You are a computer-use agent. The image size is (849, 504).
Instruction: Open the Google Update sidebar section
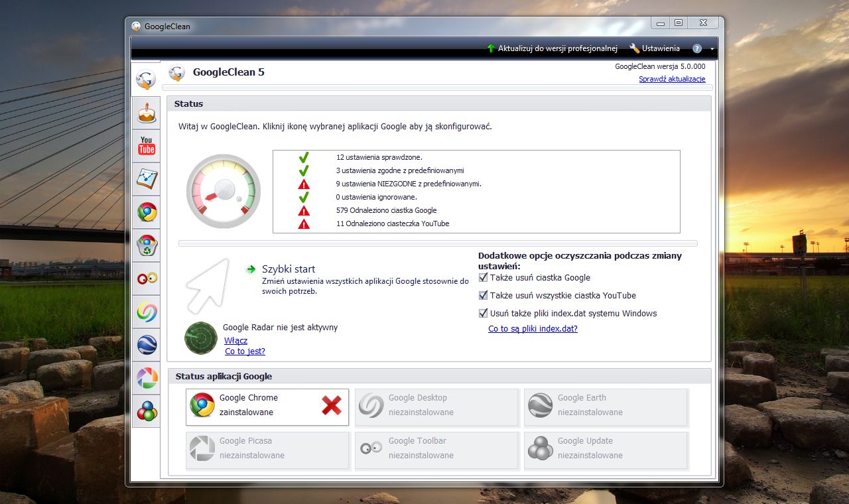145,411
